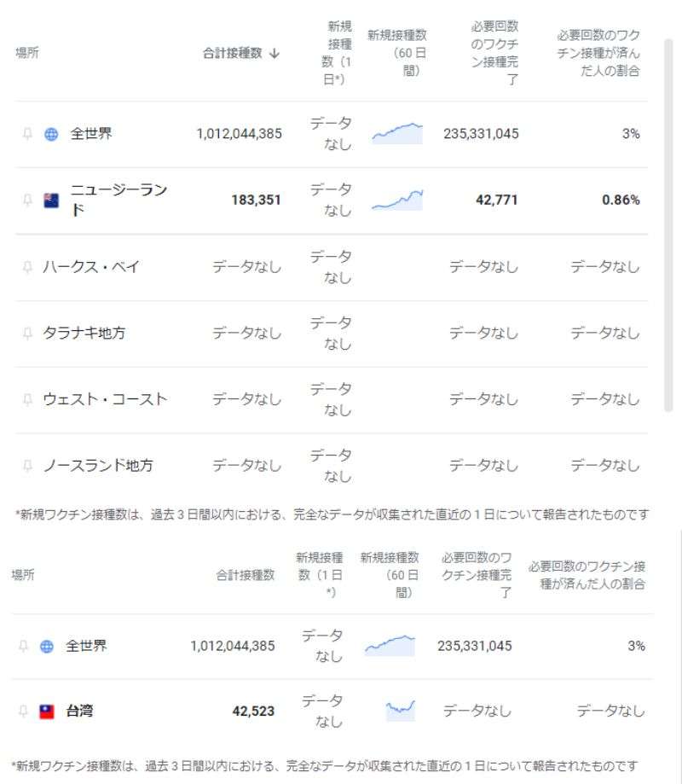682x784 pixels.
Task: Pin the 全世界 row in top table
Action: pyautogui.click(x=27, y=133)
